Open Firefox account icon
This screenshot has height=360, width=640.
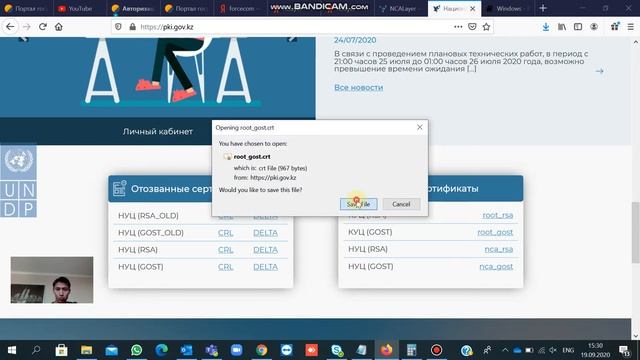pyautogui.click(x=594, y=27)
